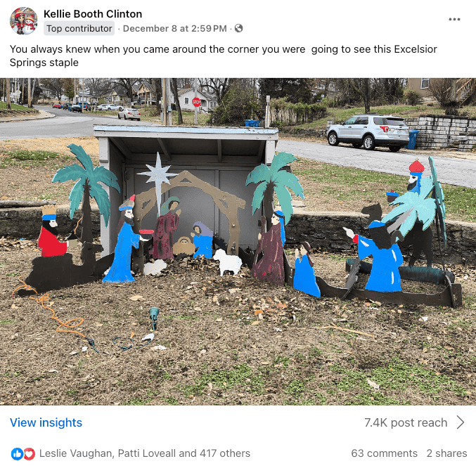Click the Top contributor badge
The height and width of the screenshot is (466, 476).
click(x=79, y=28)
